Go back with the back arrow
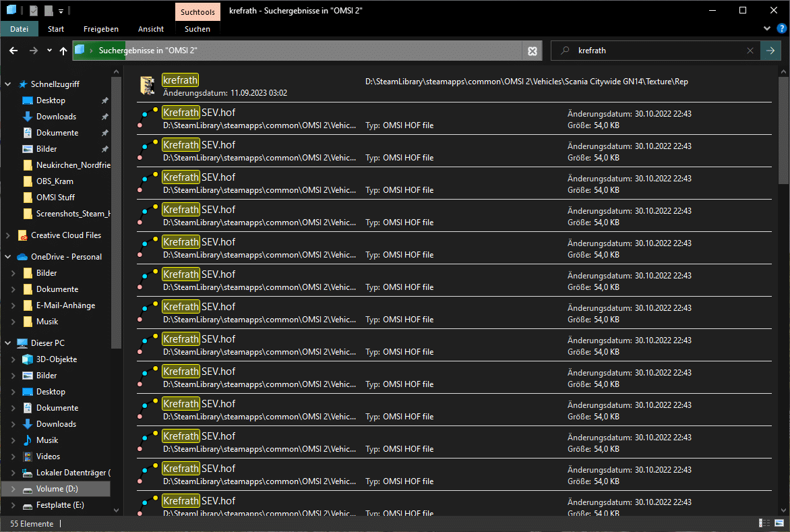 (x=13, y=51)
